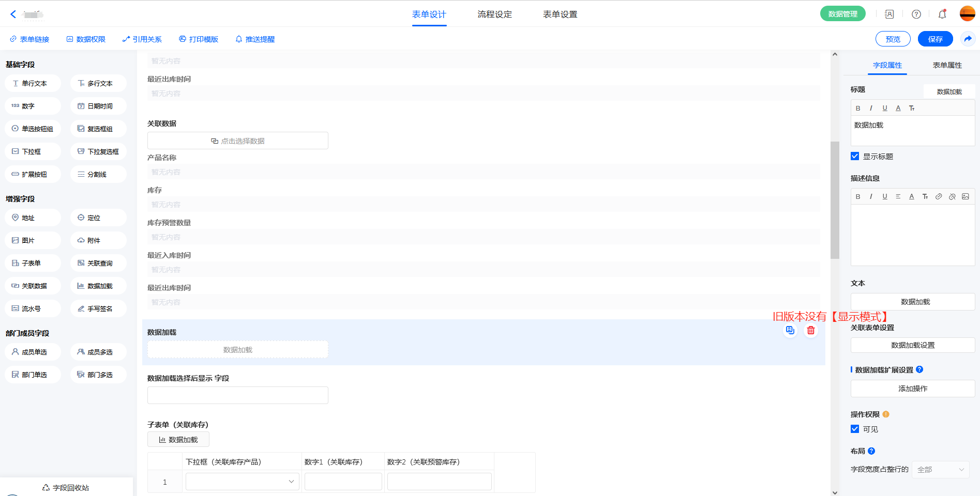Image resolution: width=980 pixels, height=496 pixels.
Task: Open the notification bell
Action: [x=942, y=14]
